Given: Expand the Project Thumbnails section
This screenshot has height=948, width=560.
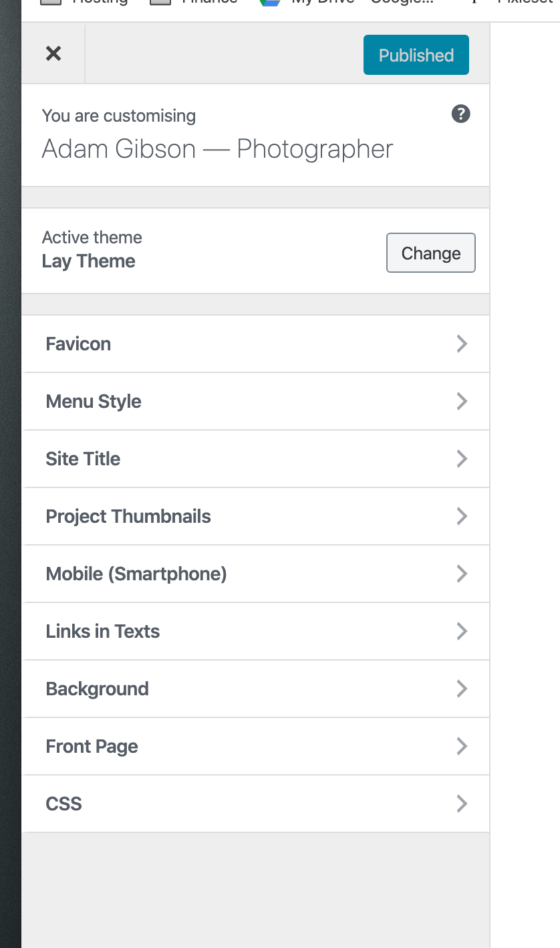Looking at the screenshot, I should click(x=256, y=516).
